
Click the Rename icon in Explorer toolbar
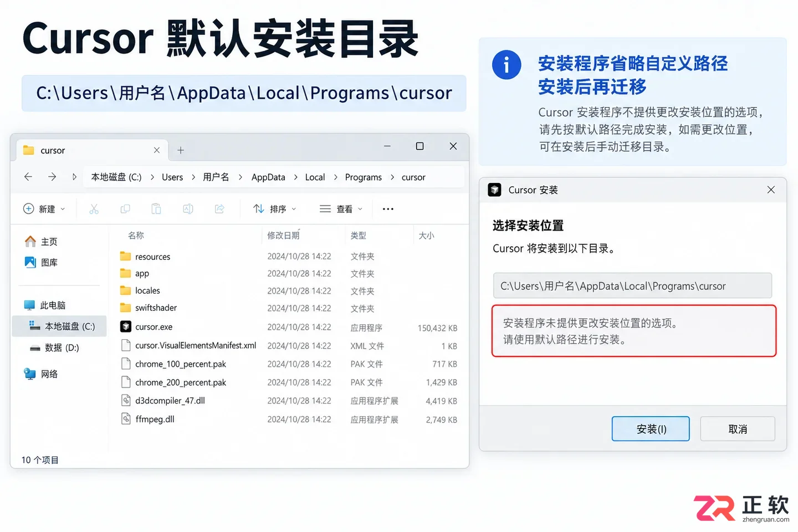pyautogui.click(x=188, y=209)
